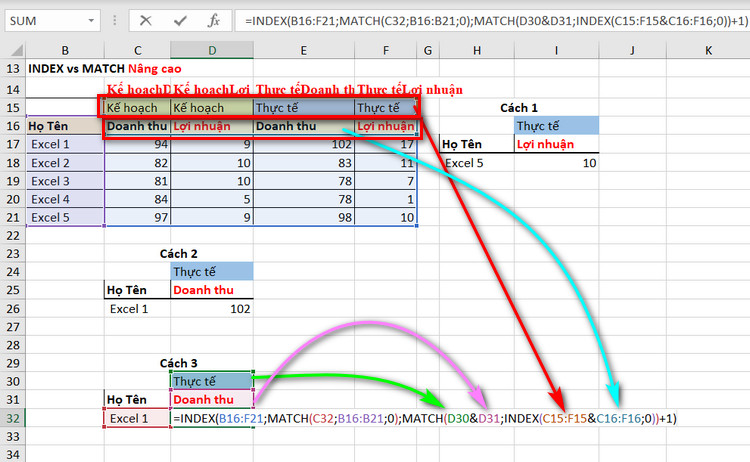Click cell with value 102 in row 17
Image resolution: width=750 pixels, height=462 pixels.
tap(304, 144)
